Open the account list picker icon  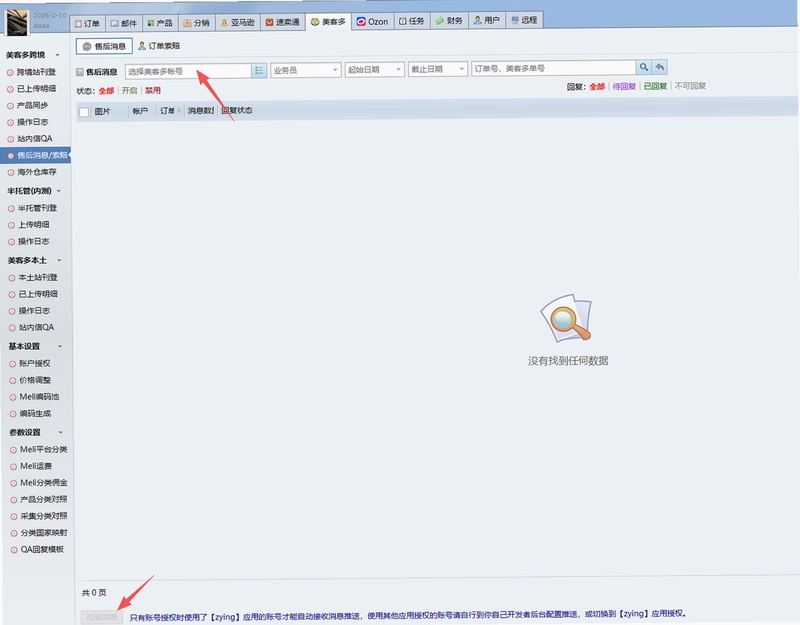pyautogui.click(x=259, y=70)
